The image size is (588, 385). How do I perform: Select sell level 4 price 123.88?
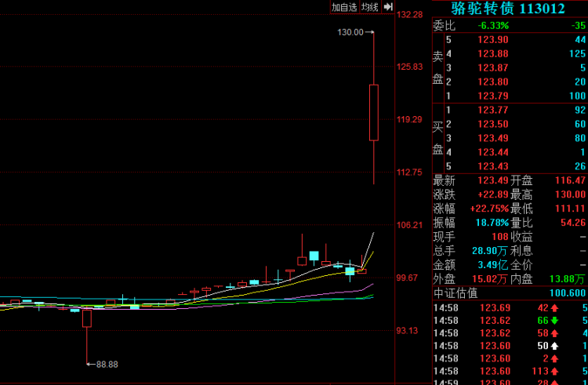[493, 53]
